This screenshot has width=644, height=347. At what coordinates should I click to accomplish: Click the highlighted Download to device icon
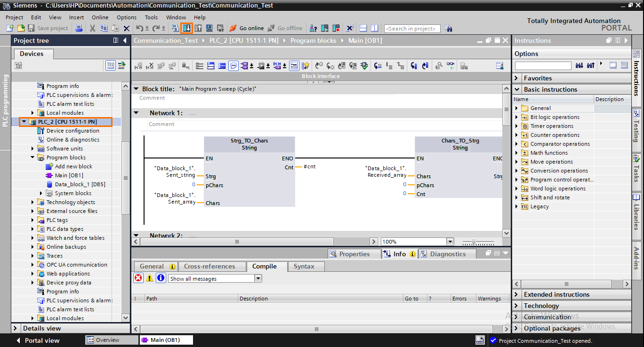pyautogui.click(x=186, y=28)
